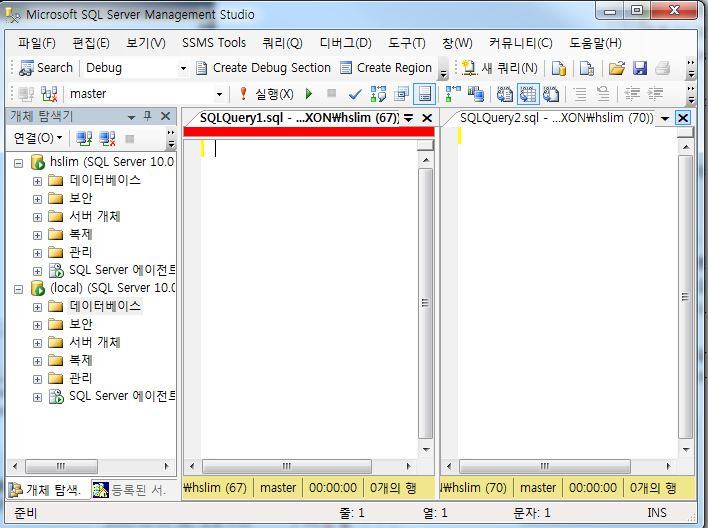Open the master database dropdown
Viewport: 708px width, 528px height.
[219, 94]
